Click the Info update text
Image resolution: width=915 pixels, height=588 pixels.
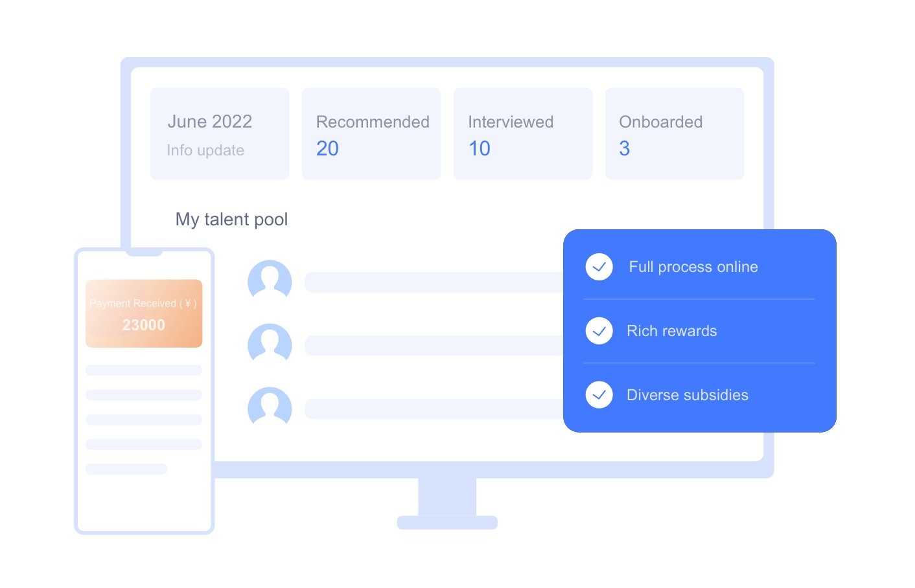pos(205,150)
